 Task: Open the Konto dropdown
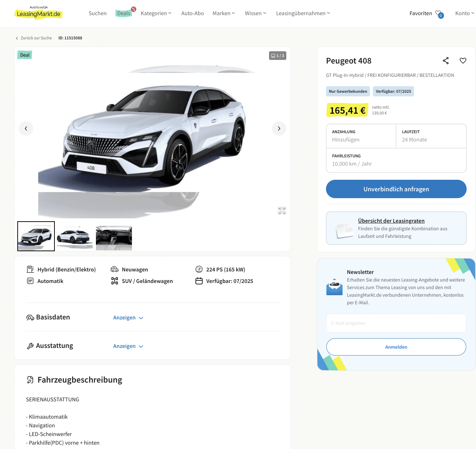click(465, 13)
